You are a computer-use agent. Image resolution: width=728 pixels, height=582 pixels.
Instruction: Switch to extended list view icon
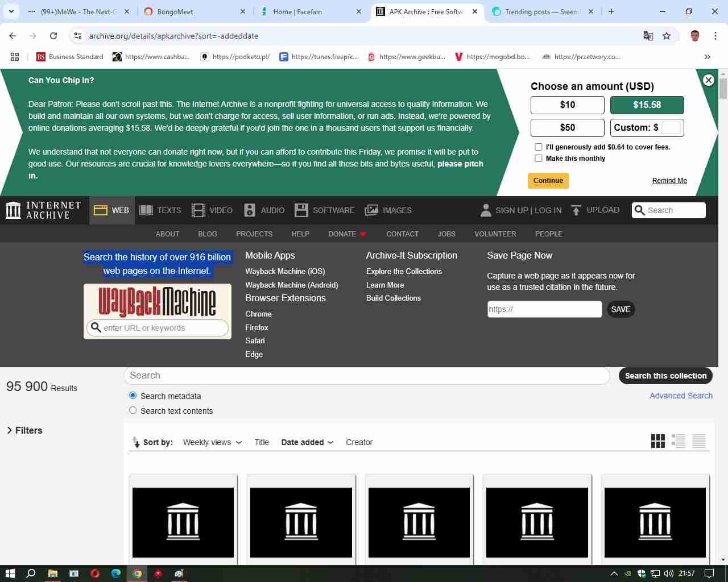click(679, 441)
